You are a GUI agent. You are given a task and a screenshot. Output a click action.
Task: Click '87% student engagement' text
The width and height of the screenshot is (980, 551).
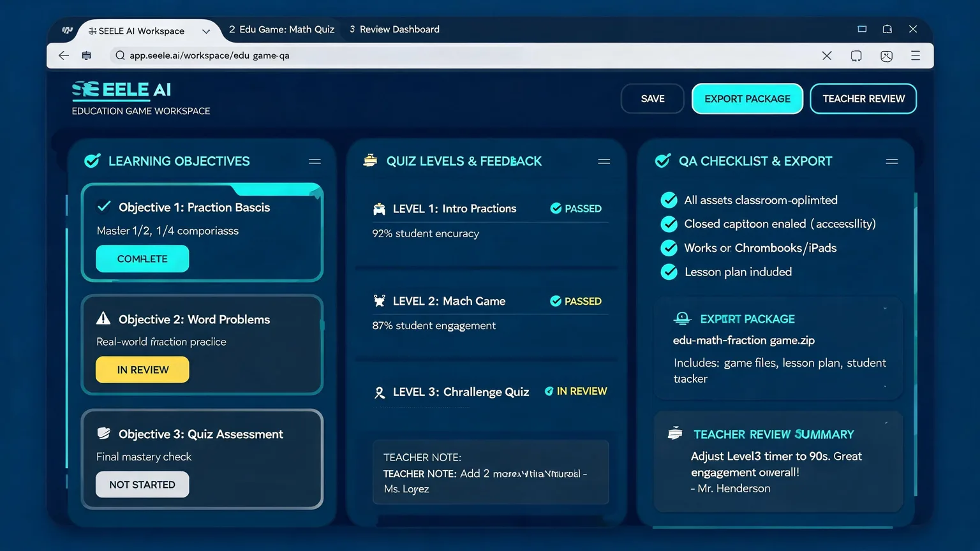(x=434, y=325)
